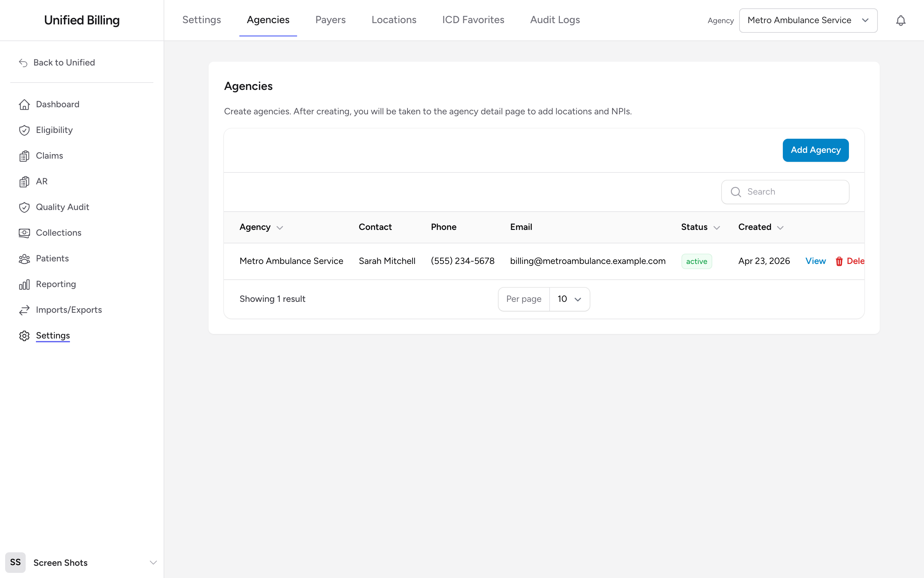This screenshot has width=924, height=578.
Task: Click the billing@metroambulance.example.com email cell
Action: (588, 261)
